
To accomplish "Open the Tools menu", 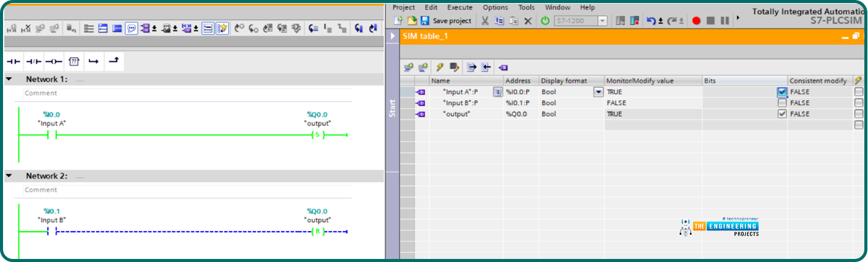I will click(x=527, y=7).
